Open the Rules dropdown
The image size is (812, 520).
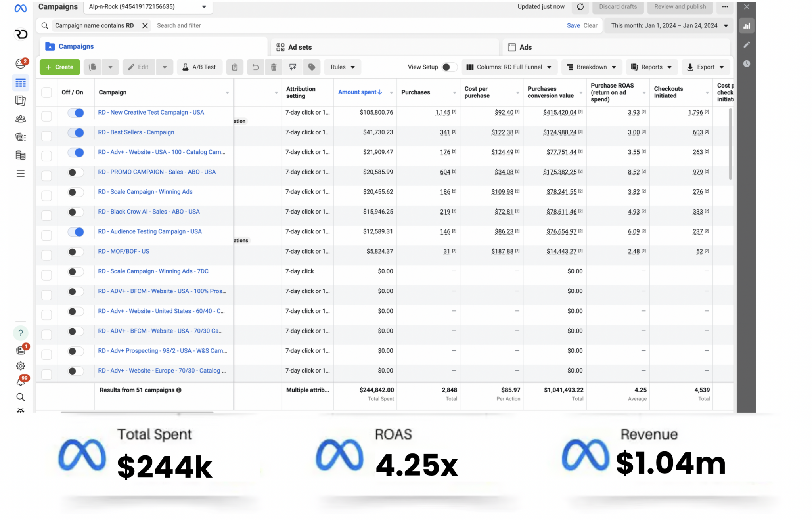(343, 67)
